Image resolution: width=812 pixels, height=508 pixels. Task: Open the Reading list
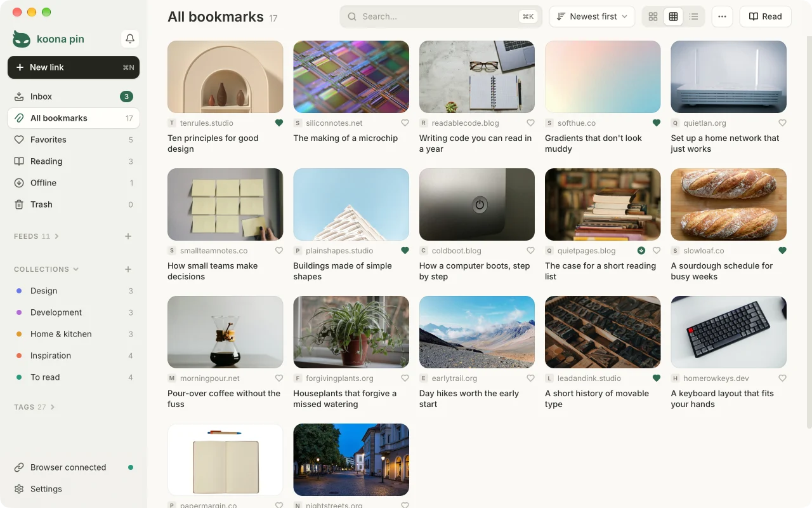pyautogui.click(x=74, y=161)
